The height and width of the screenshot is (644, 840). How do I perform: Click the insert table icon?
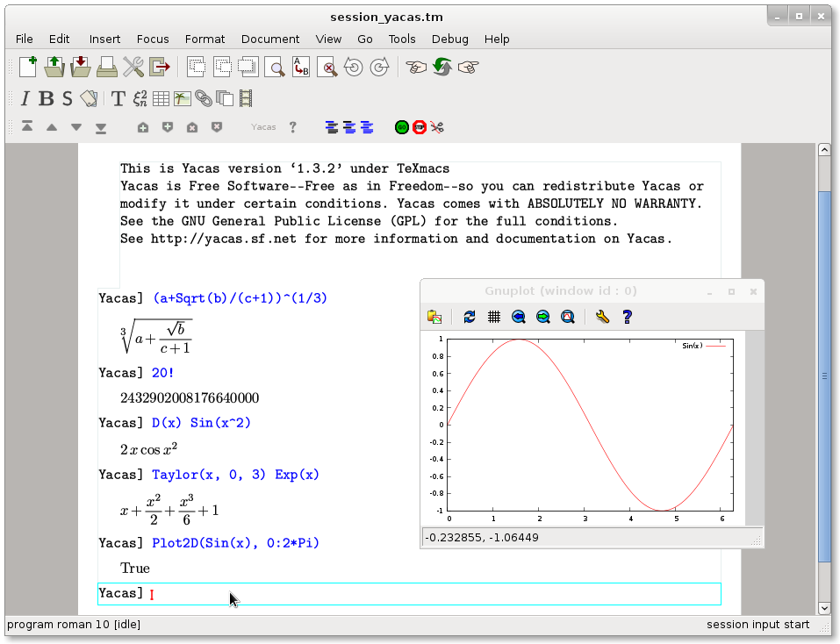(161, 98)
